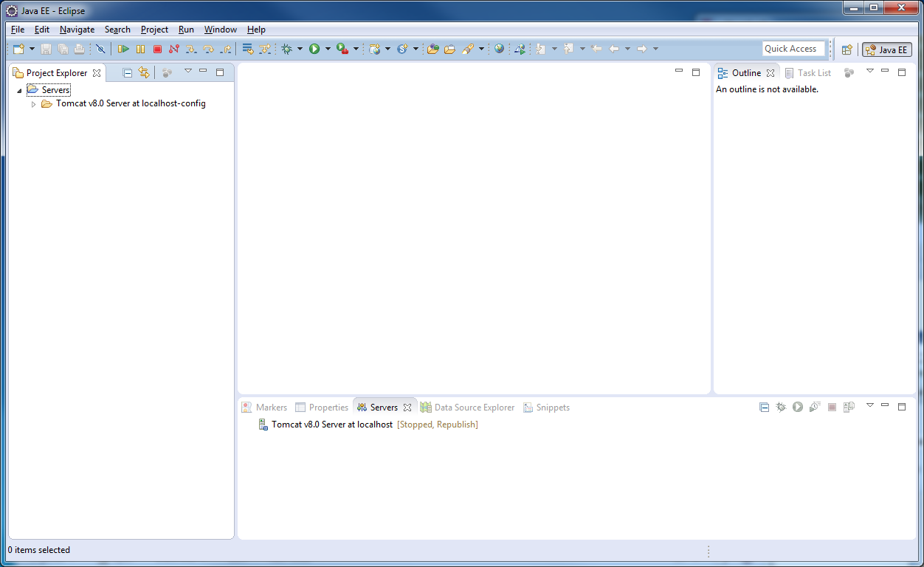Screen dimensions: 924x567
Task: Collapse the Servers folder in Project Explorer
Action: [x=19, y=90]
